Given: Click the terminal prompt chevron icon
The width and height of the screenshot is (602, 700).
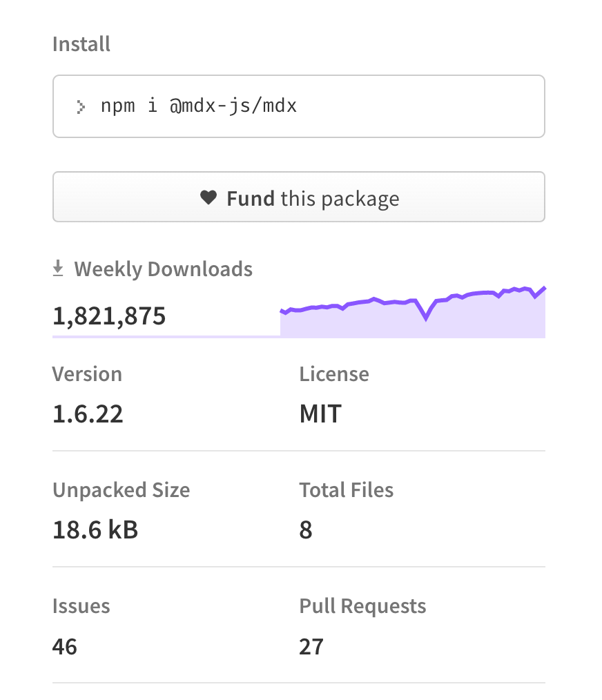Looking at the screenshot, I should click(x=80, y=107).
